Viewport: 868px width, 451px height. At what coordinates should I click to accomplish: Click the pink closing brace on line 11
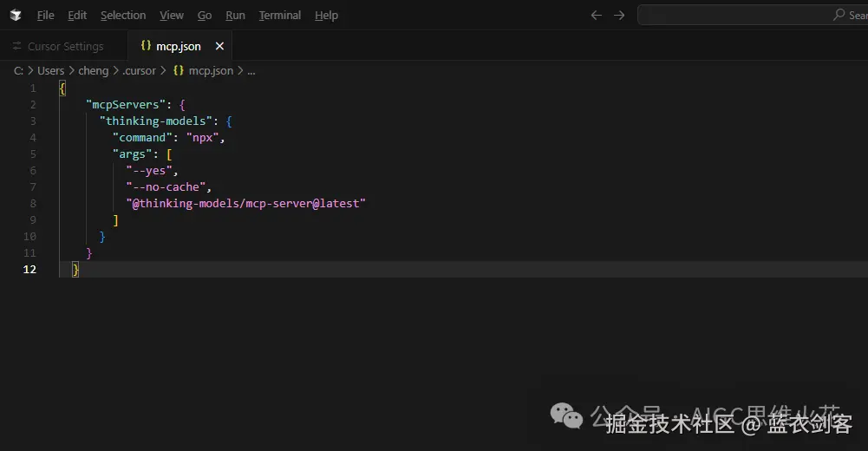click(x=89, y=253)
